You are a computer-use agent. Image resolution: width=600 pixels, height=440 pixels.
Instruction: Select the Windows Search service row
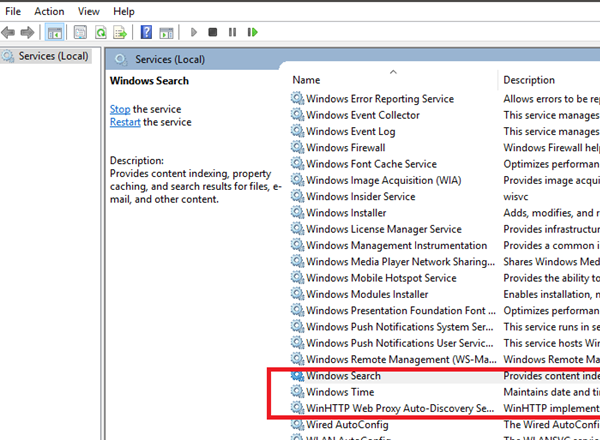445,376
